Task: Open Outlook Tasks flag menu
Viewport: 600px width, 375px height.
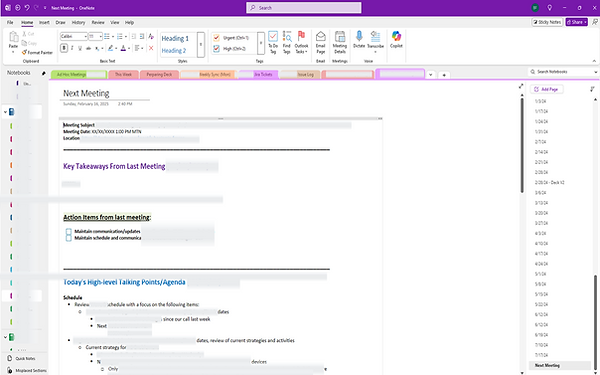Action: pos(302,42)
